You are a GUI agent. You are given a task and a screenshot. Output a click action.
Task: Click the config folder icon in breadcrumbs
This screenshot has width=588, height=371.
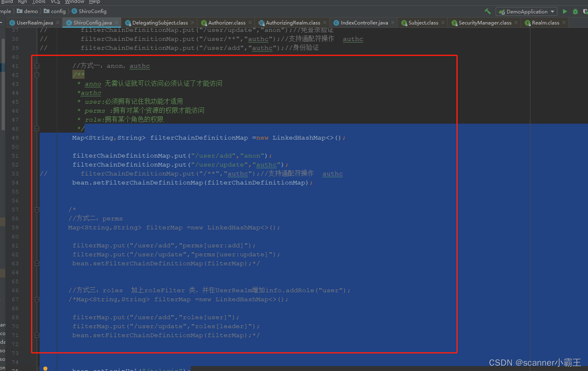[47, 11]
